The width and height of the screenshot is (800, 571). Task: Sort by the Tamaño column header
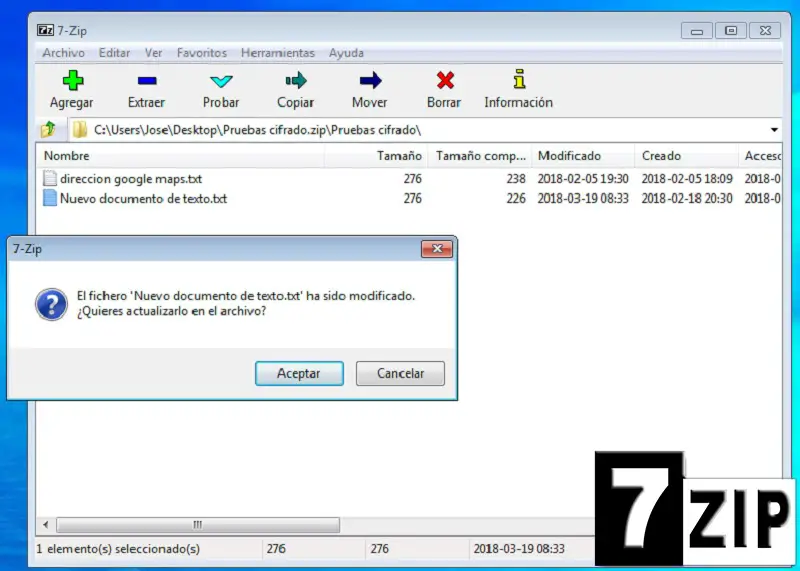376,156
